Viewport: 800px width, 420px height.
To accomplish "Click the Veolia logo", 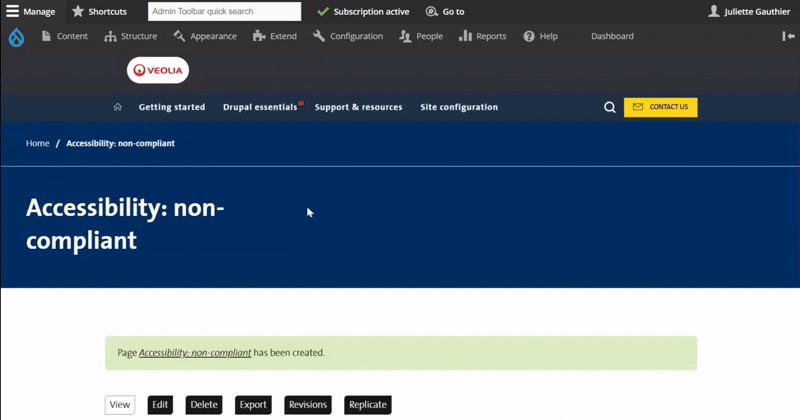I will pyautogui.click(x=158, y=71).
